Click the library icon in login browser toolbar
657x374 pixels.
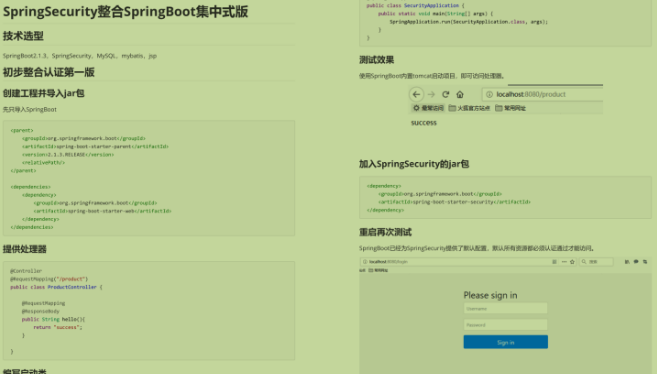point(627,262)
